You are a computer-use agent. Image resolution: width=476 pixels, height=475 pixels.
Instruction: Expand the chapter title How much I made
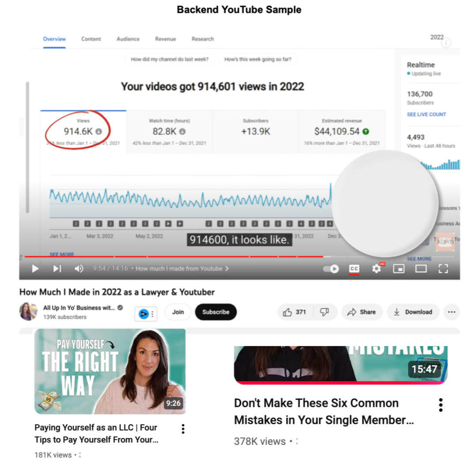(182, 269)
